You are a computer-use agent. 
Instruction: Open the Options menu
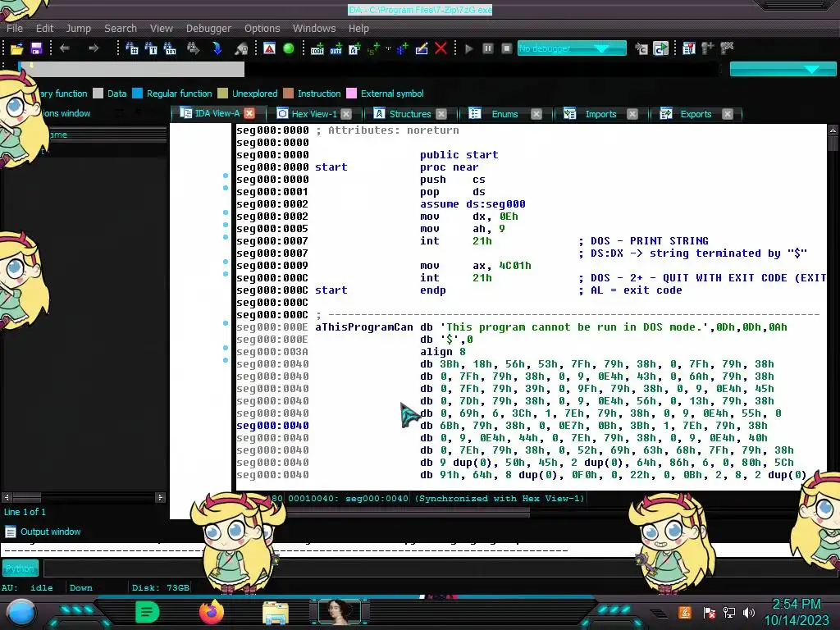click(262, 29)
